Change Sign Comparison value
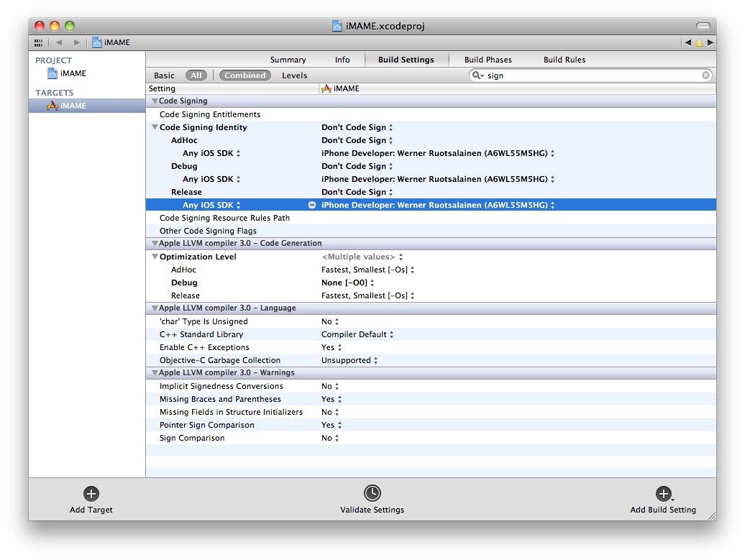The image size is (745, 560). point(330,438)
